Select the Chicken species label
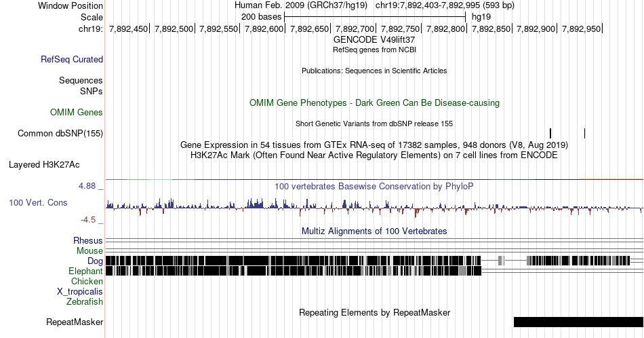 point(87,281)
